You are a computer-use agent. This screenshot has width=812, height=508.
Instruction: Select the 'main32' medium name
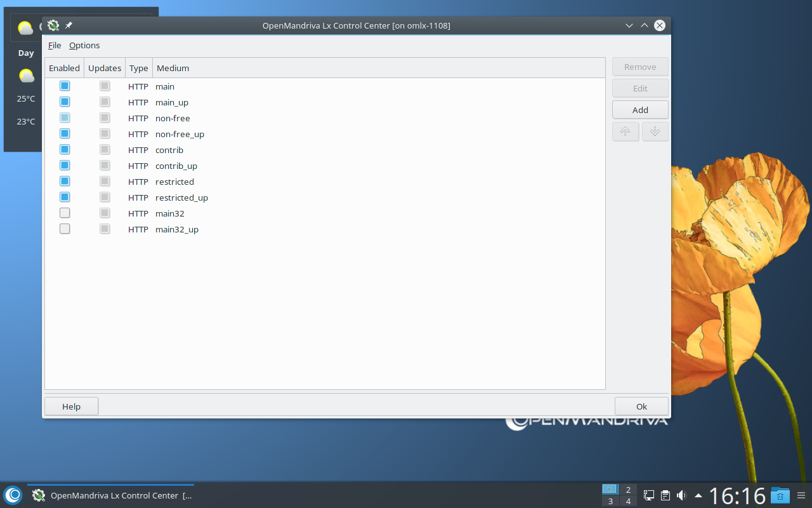click(170, 213)
